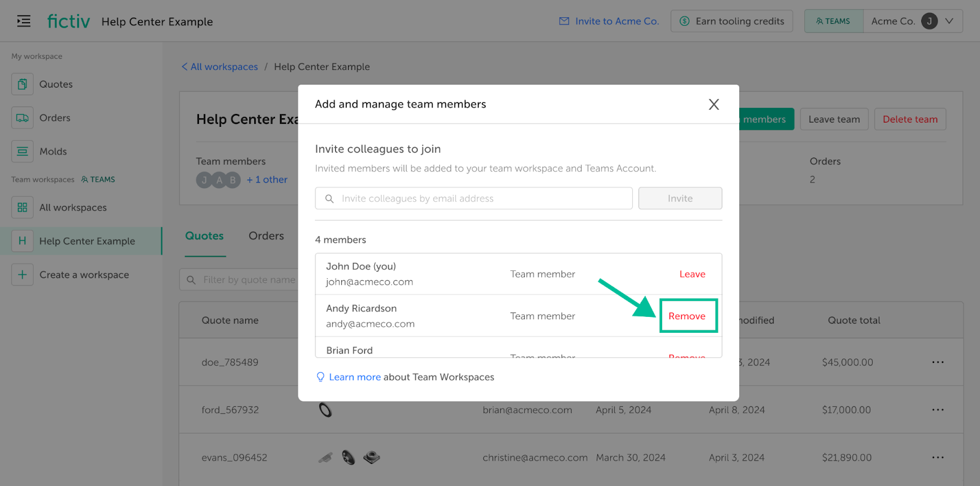The height and width of the screenshot is (486, 980).
Task: Click the B team member avatar
Action: (x=233, y=180)
